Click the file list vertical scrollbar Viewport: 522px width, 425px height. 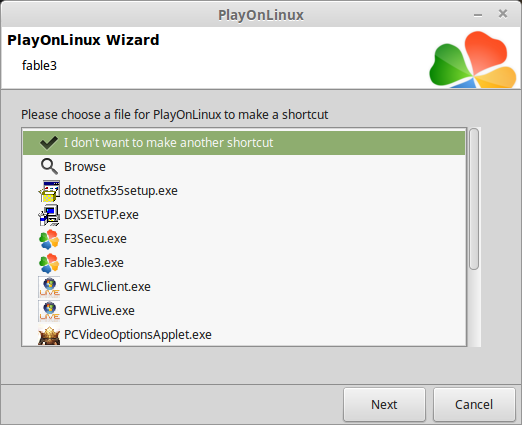474,199
